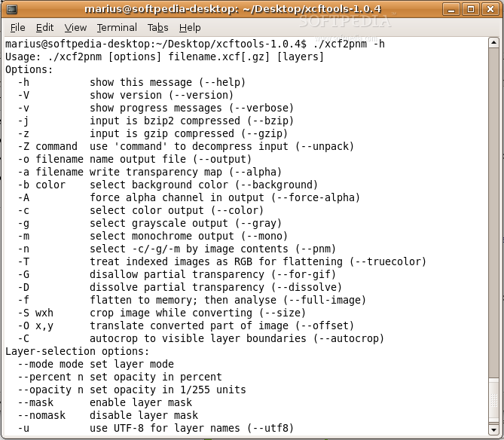
Task: Open the File menu
Action: tap(18, 27)
